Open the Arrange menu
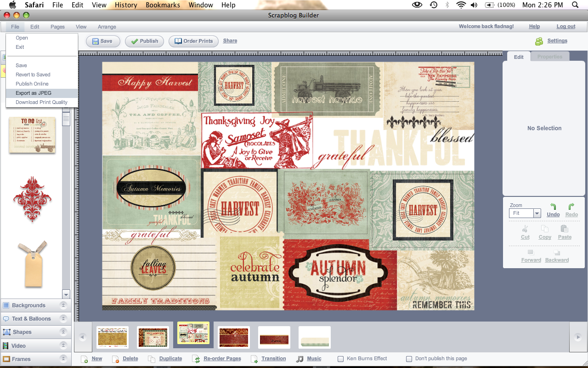Viewport: 588px width, 368px height. pos(107,27)
